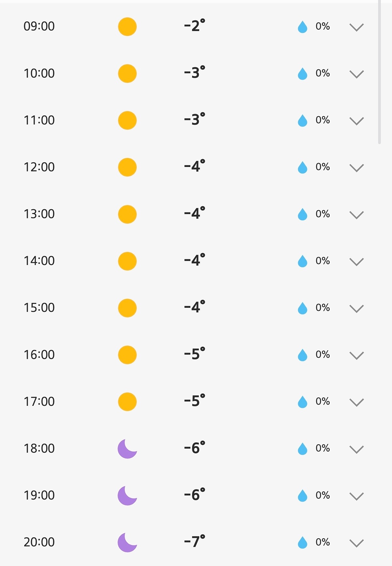Click the moon icon at 20:00

[x=127, y=542]
